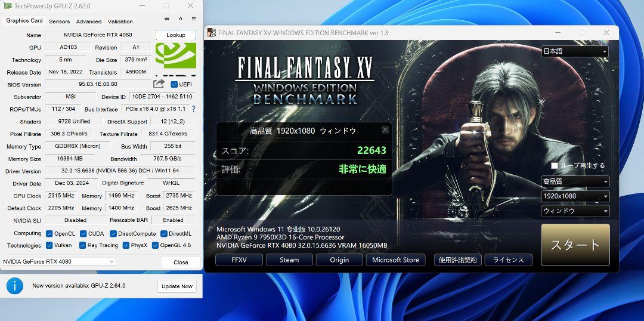Image resolution: width=644 pixels, height=321 pixels.
Task: Click the Resizable BAR value Enabled
Action: point(173,220)
